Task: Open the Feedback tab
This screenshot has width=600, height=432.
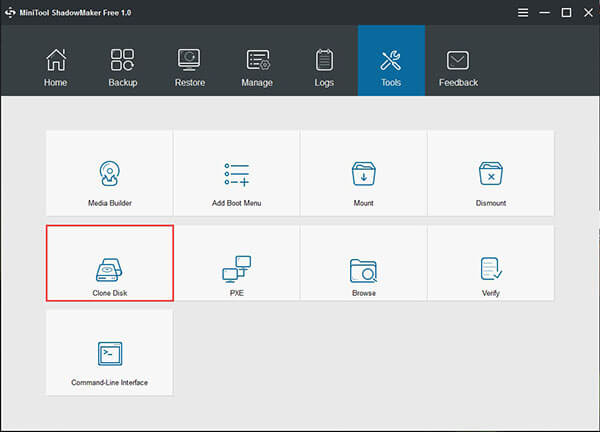Action: click(458, 67)
